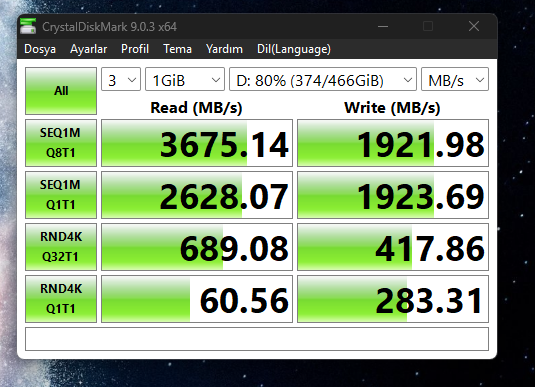Click the Write (MB/s) column header
535x387 pixels.
392,108
